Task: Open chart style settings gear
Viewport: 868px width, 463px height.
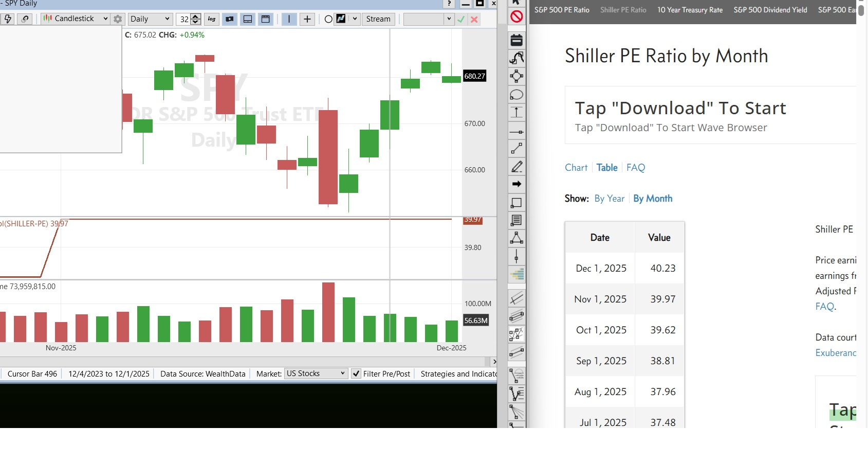Action: point(118,19)
